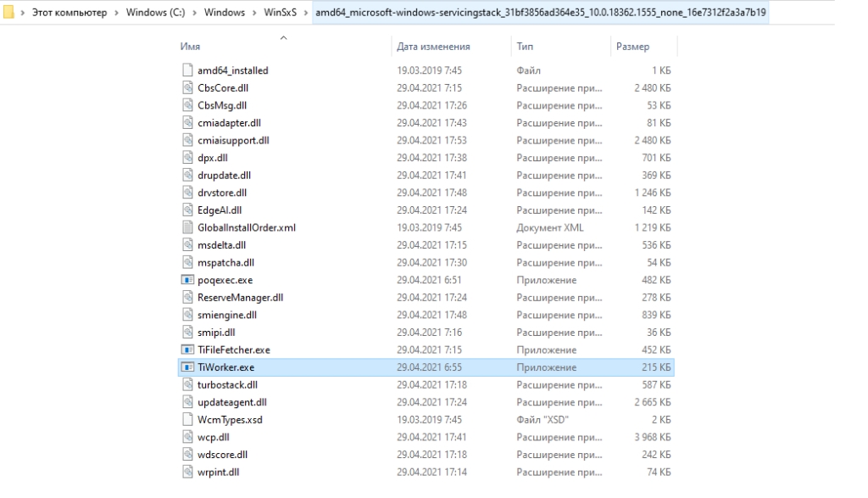Screen dimensions: 868x498
Task: Click the msdelta.dll file icon
Action: pos(188,245)
